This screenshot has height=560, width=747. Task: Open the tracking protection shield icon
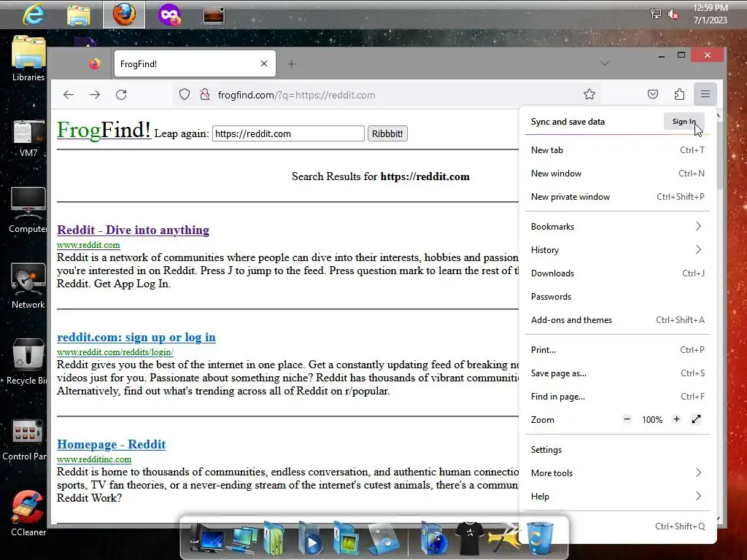pos(185,94)
